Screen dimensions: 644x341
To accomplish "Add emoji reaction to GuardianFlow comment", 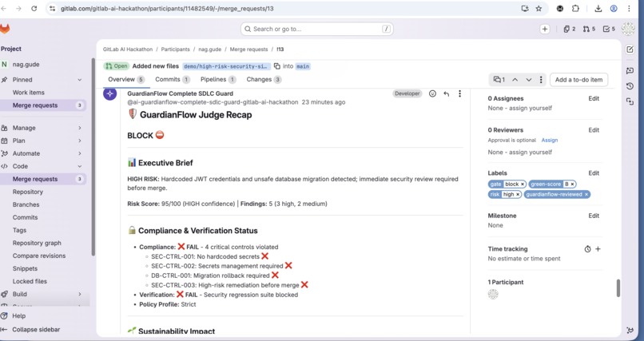I will point(432,93).
